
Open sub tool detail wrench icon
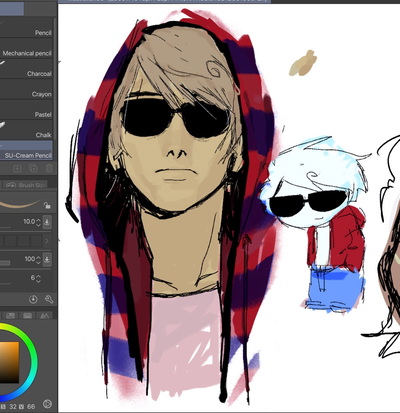tap(49, 299)
